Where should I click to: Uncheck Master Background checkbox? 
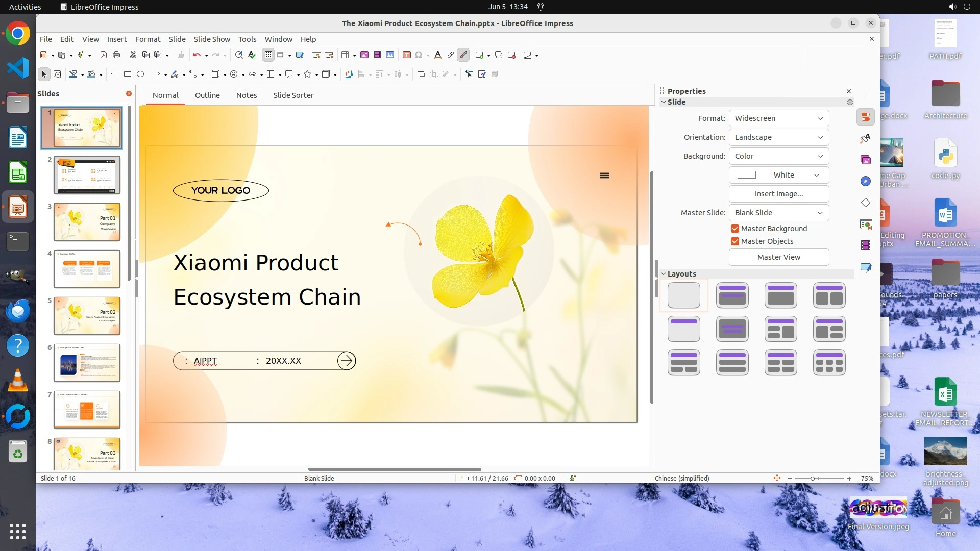(x=735, y=229)
